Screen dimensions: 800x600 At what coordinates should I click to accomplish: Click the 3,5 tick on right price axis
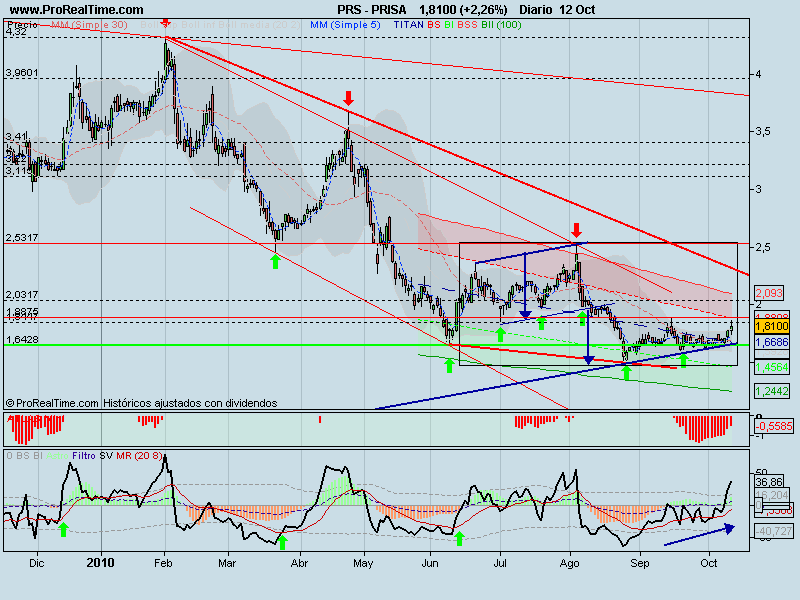tap(763, 132)
